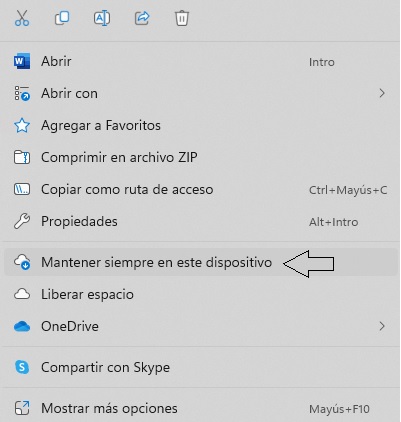Click the wrench icon for Propiedades

click(x=22, y=222)
